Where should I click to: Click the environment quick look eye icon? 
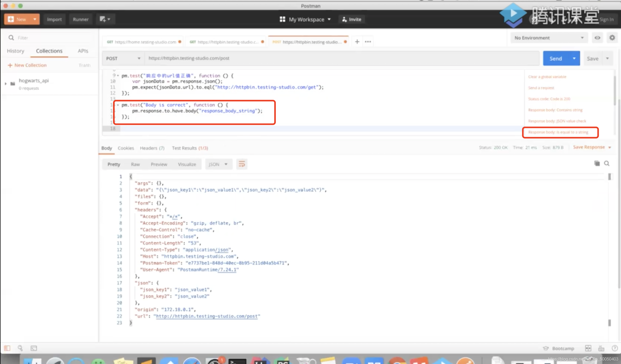point(597,38)
